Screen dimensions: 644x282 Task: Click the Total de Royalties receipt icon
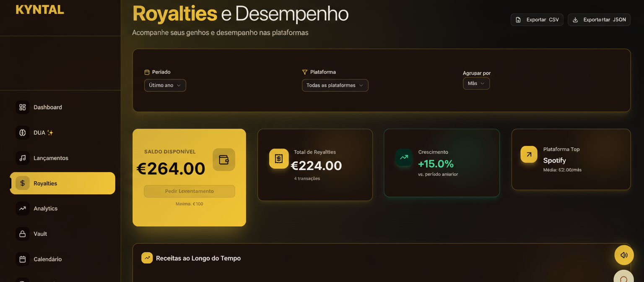pyautogui.click(x=279, y=159)
